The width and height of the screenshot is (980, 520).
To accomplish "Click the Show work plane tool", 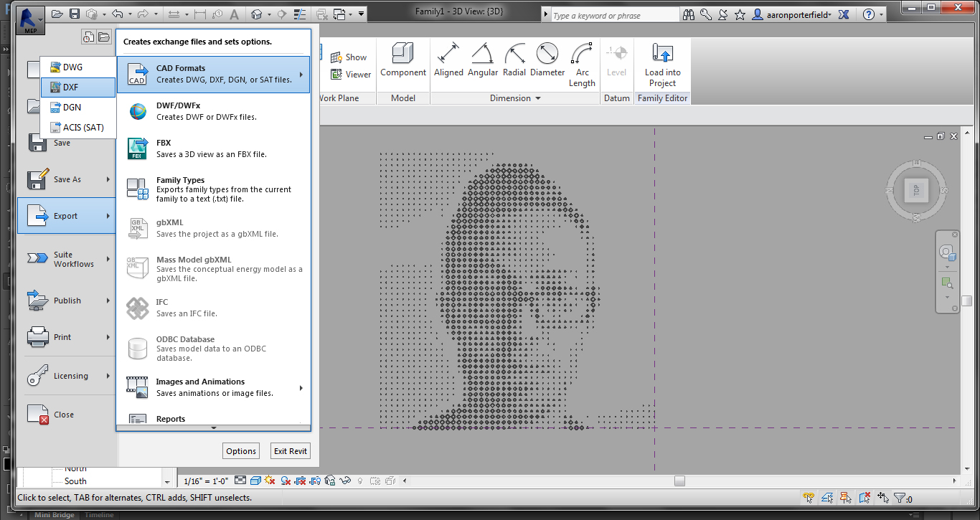I will click(x=349, y=57).
